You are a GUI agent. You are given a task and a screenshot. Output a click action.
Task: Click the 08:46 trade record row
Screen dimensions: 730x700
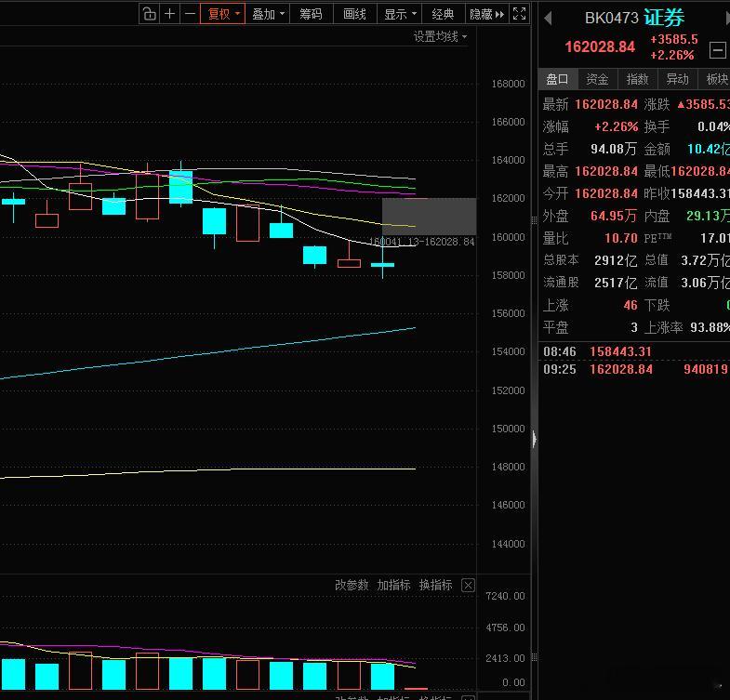[x=635, y=351]
